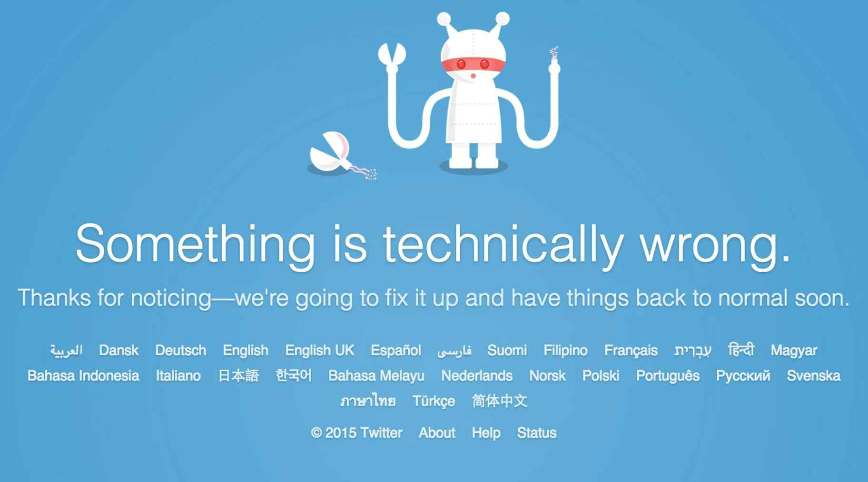
Task: Switch to Español
Action: coord(396,351)
